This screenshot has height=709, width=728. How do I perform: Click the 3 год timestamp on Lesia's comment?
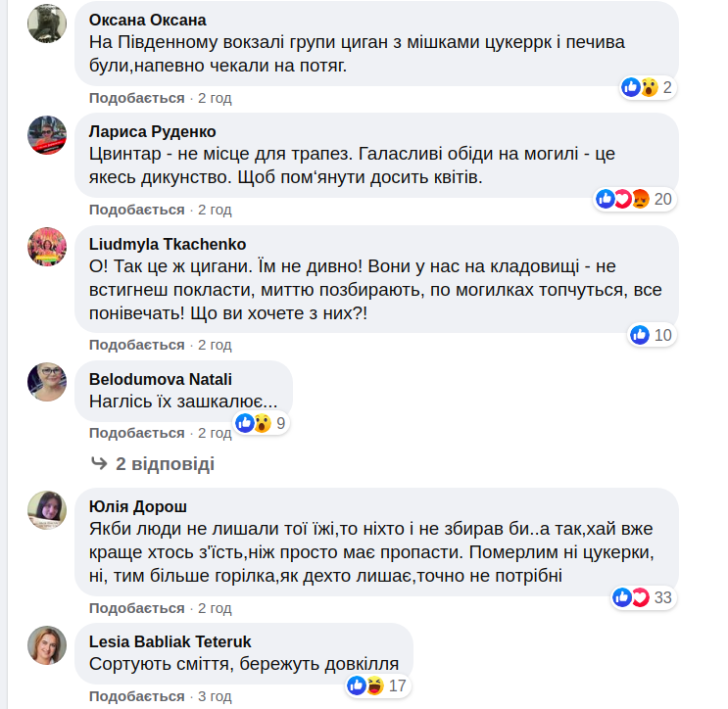[x=215, y=696]
